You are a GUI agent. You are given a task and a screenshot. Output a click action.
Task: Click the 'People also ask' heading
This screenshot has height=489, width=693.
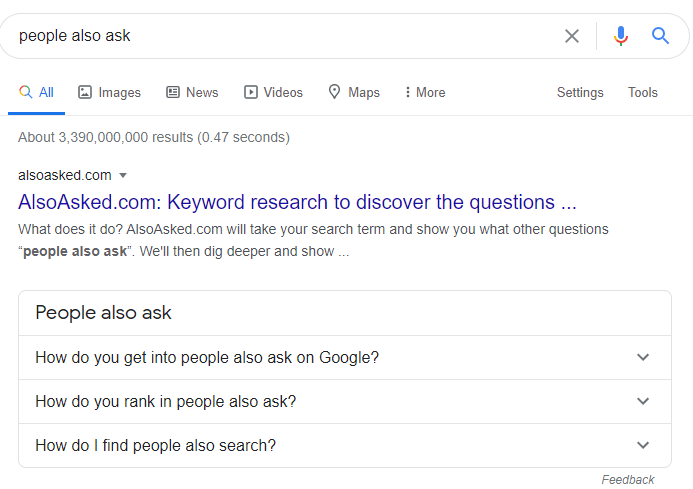click(x=103, y=313)
